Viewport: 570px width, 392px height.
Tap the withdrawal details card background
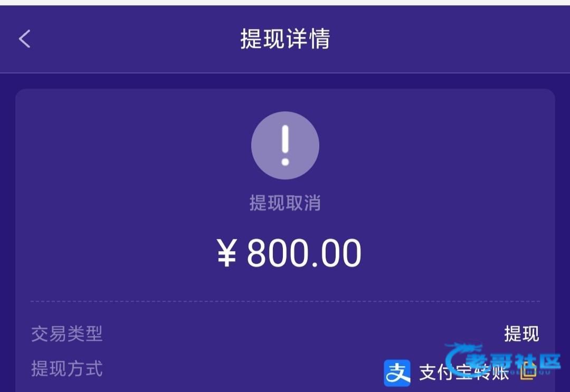(x=286, y=241)
